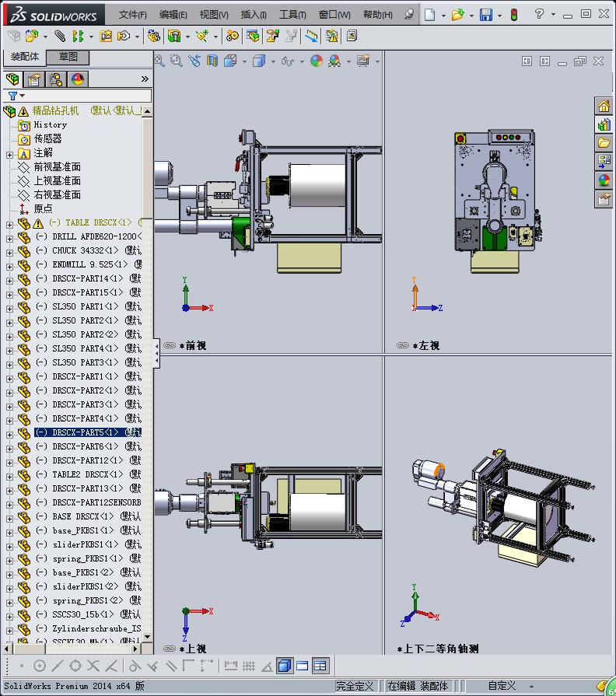Expand the 注解 tree node

coord(10,155)
